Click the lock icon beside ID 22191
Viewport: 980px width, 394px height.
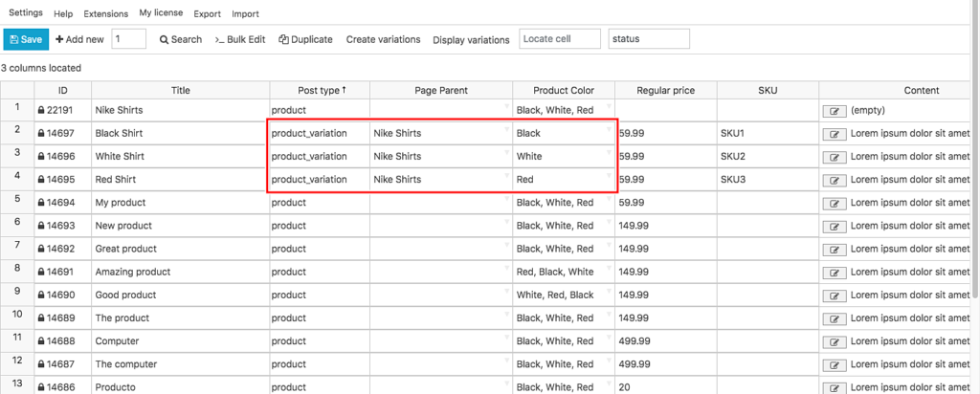[x=41, y=111]
